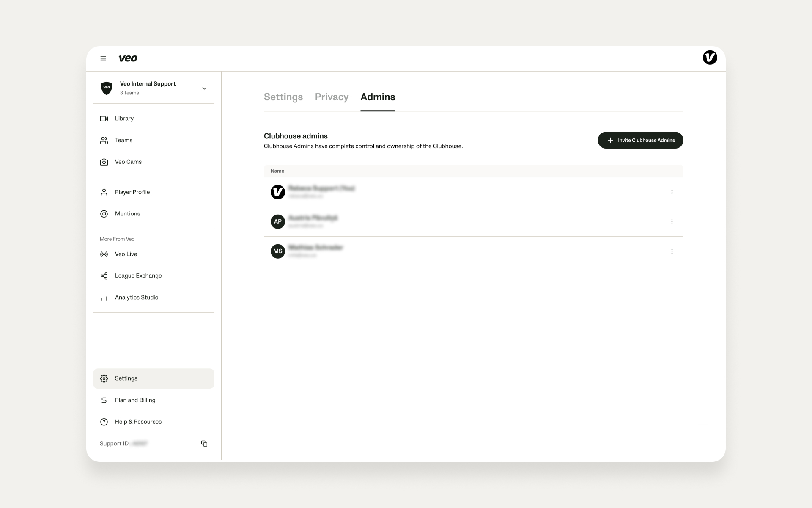The image size is (812, 508).
Task: Copy the Support ID with the copy icon
Action: pyautogui.click(x=204, y=444)
